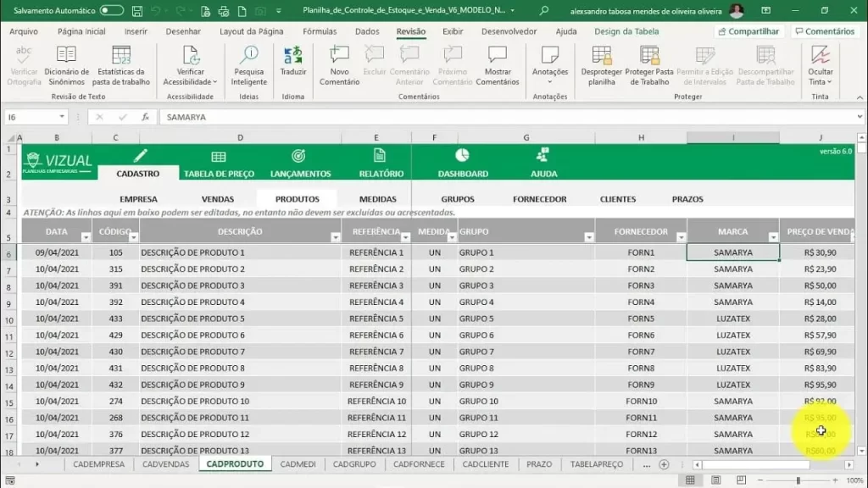Open LANÇAMENTOS navigation icon
868x488 pixels.
pyautogui.click(x=298, y=156)
